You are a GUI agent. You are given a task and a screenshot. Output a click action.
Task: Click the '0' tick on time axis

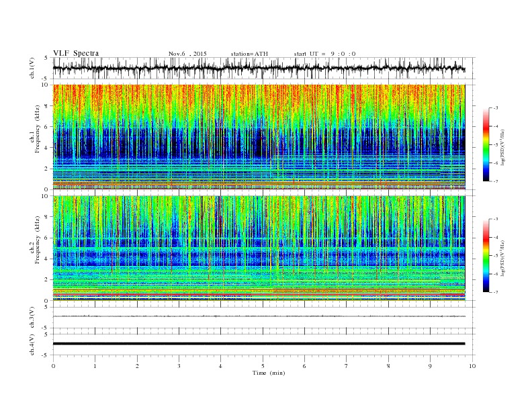[x=53, y=366]
